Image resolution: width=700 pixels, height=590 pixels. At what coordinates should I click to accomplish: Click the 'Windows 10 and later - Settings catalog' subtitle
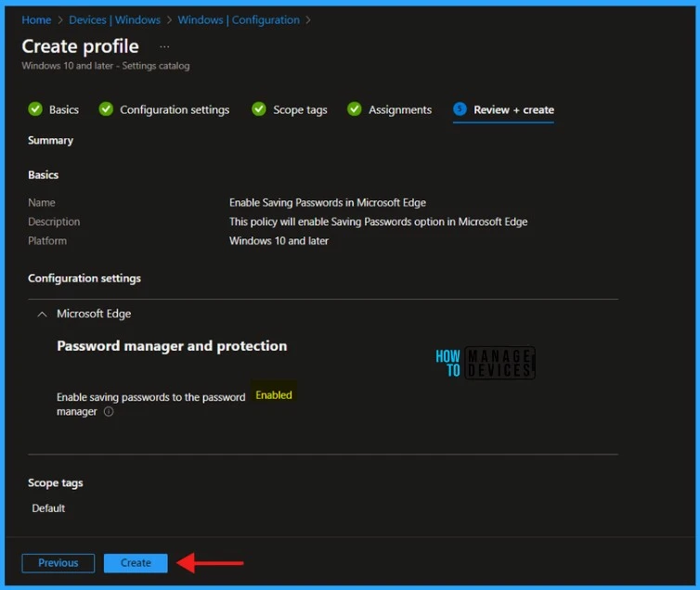106,66
